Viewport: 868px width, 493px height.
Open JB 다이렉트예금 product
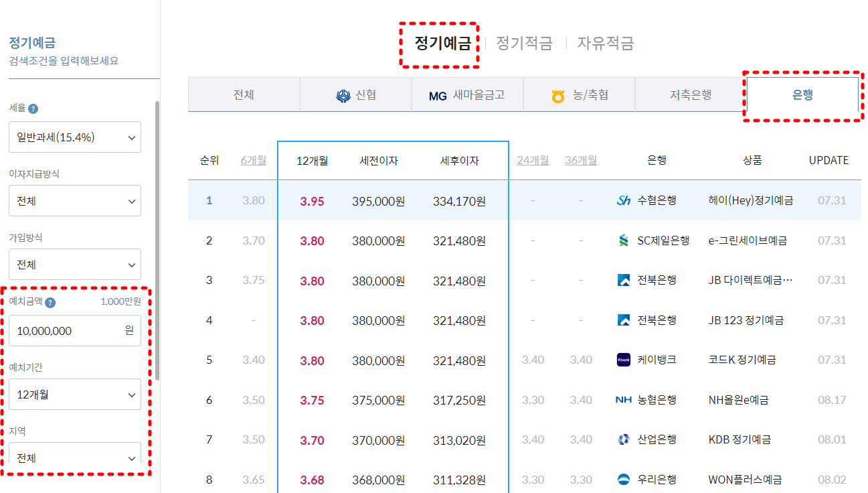click(x=750, y=280)
